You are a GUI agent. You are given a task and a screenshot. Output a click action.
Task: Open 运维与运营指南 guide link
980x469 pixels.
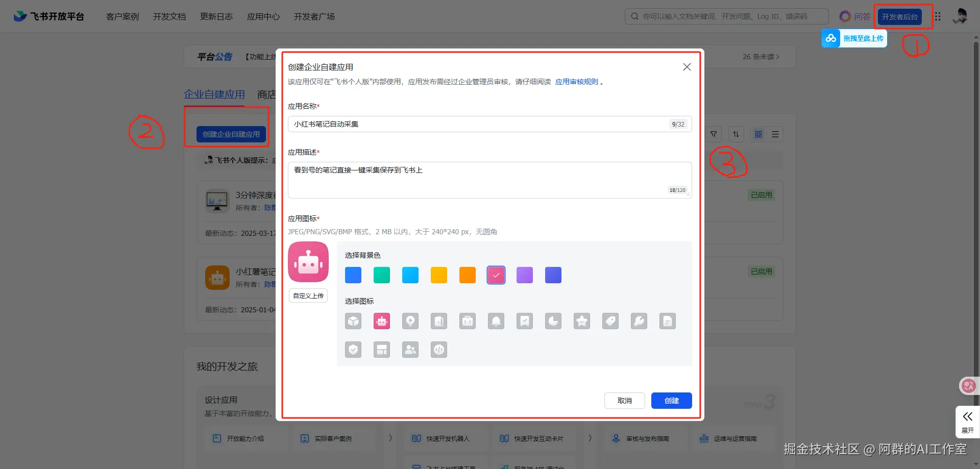coord(728,438)
